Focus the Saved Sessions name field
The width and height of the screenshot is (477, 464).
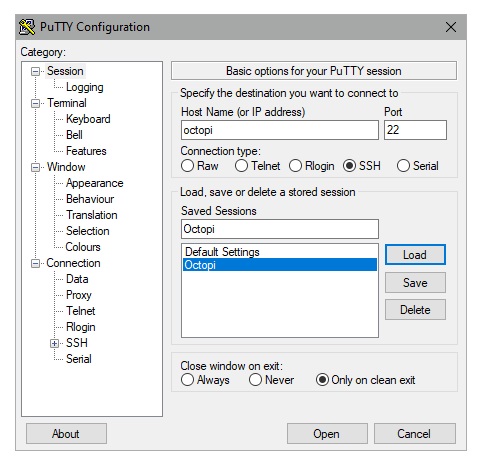[x=280, y=229]
